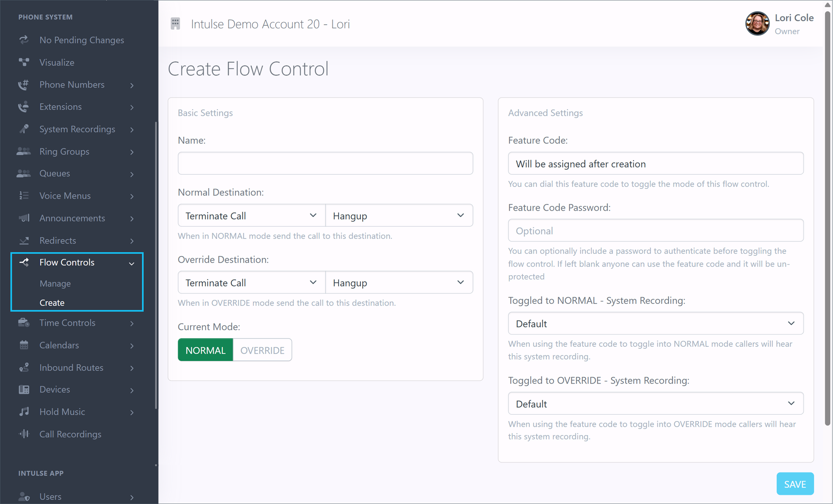This screenshot has height=504, width=833.
Task: Click the Name input field
Action: pos(325,163)
